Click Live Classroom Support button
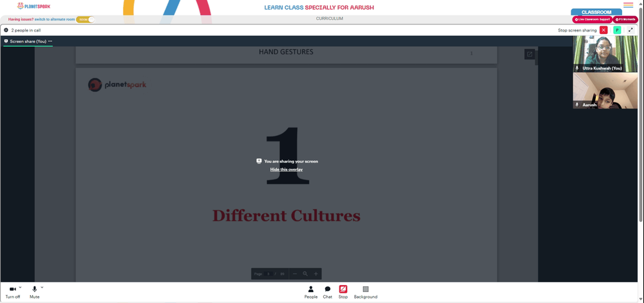The height and width of the screenshot is (303, 644). coord(592,19)
